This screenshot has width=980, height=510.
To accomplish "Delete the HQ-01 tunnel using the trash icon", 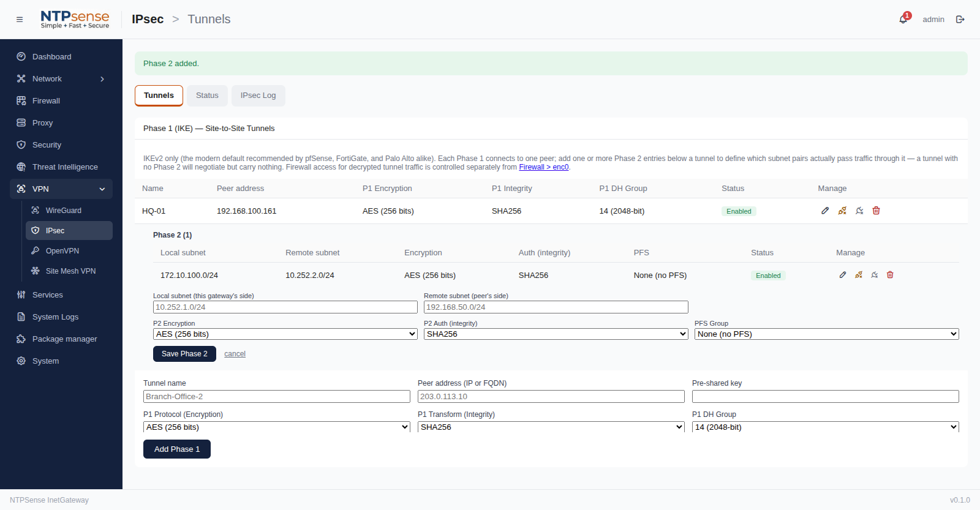I will coord(876,211).
